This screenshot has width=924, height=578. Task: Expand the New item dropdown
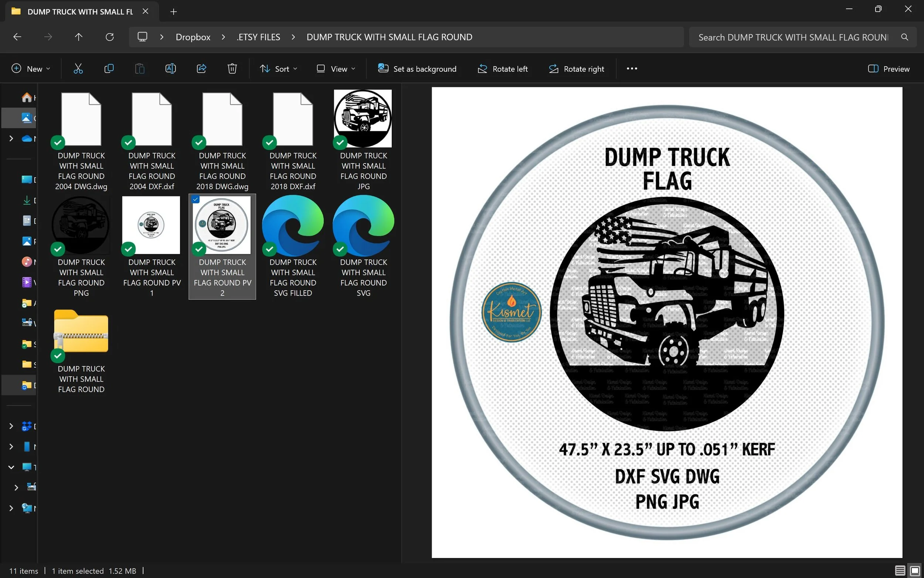(x=31, y=69)
